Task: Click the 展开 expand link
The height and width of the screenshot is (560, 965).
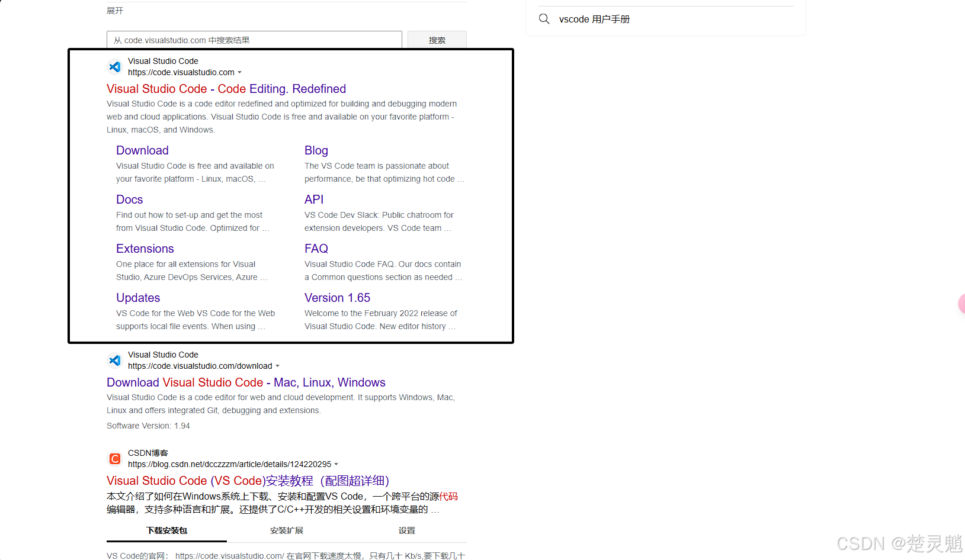Action: point(115,11)
